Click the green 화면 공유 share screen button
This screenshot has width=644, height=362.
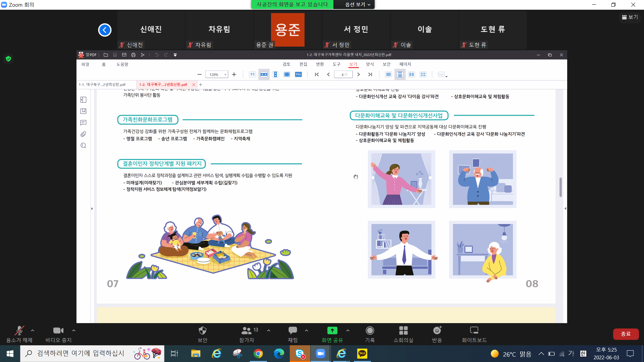tap(332, 331)
